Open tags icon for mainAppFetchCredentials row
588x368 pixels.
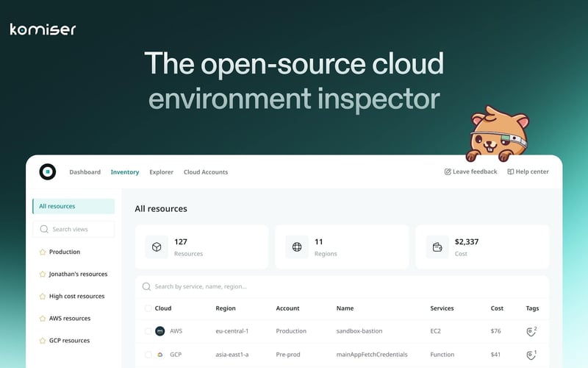click(x=531, y=355)
